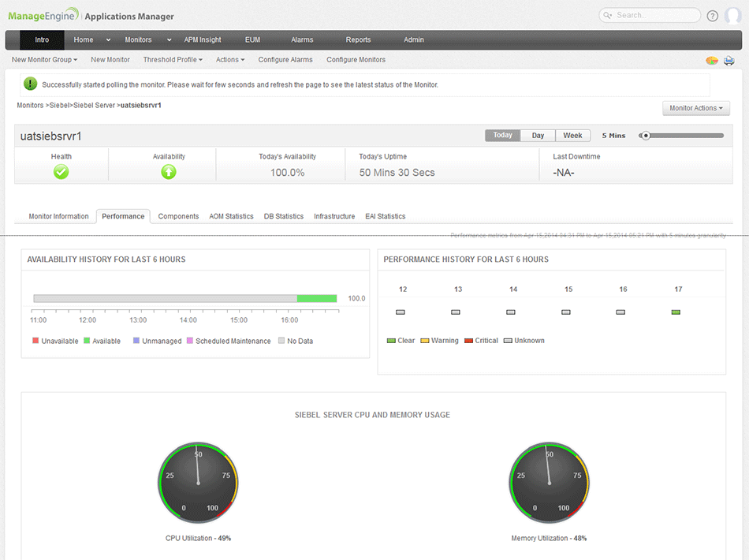Click the Warning legend marker
Viewport: 749px width, 560px height.
425,341
